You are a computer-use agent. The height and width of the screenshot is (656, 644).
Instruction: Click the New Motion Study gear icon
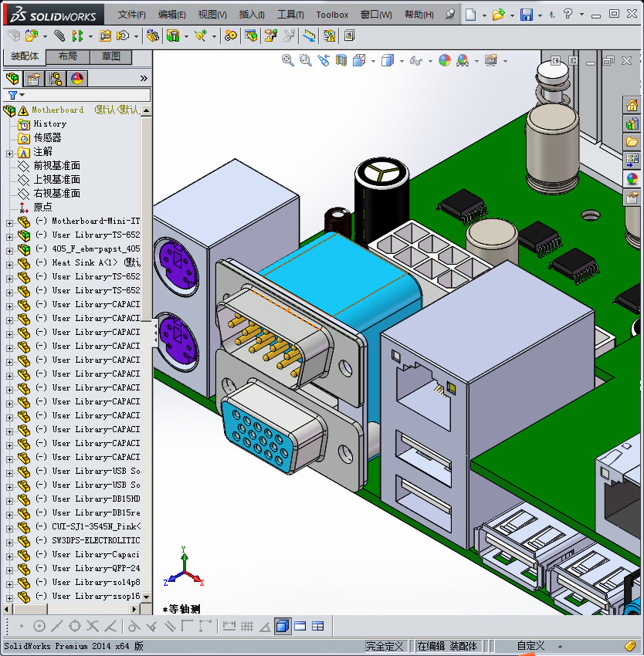pos(230,36)
